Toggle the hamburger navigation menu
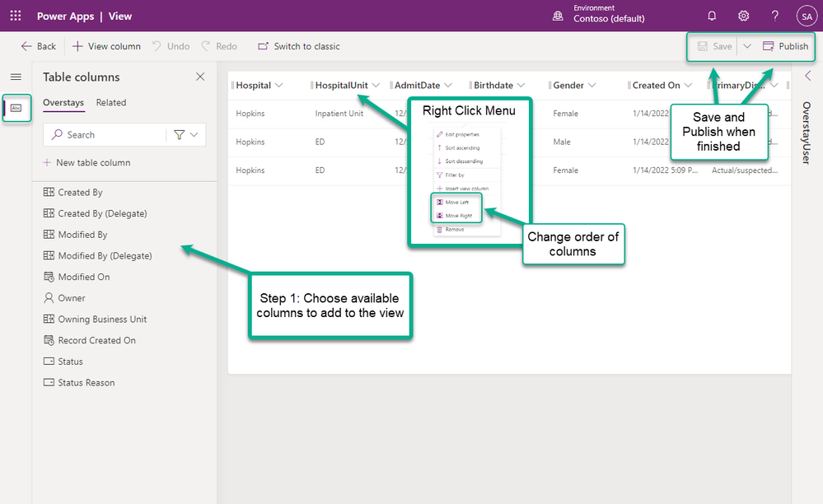The height and width of the screenshot is (504, 823). pos(16,77)
